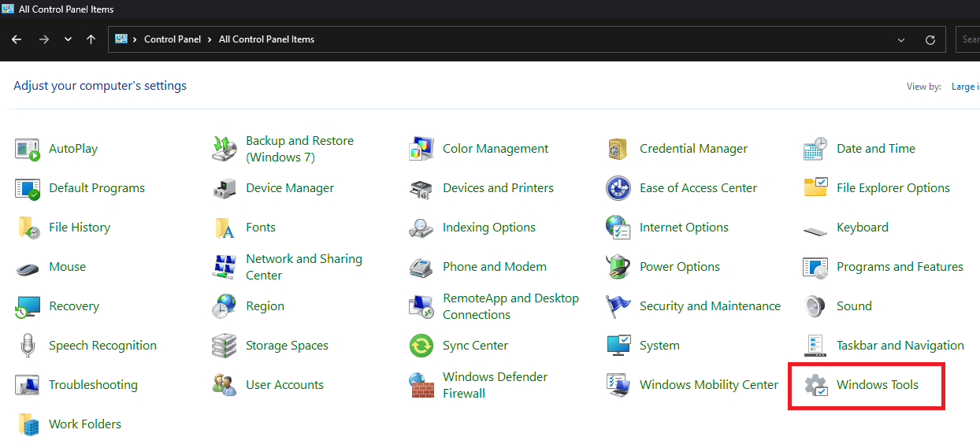Open the Speech Recognition microphone icon
The height and width of the screenshot is (448, 980).
click(28, 346)
